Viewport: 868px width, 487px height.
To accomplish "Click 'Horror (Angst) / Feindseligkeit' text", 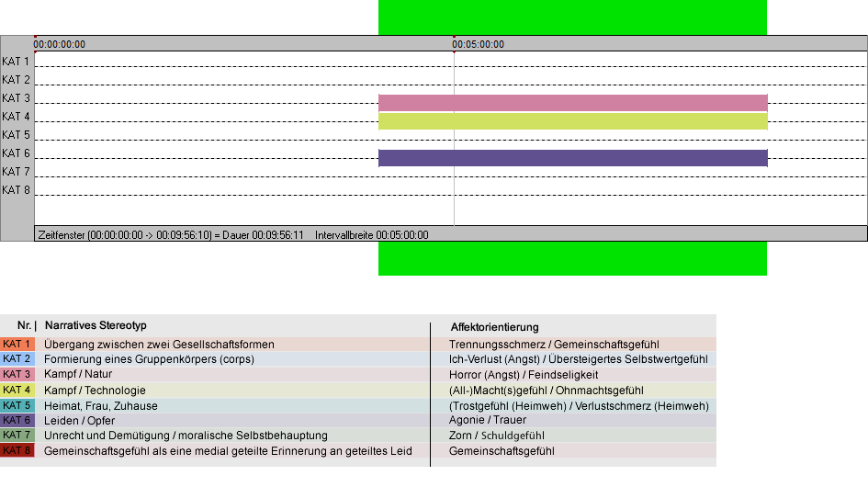I will pos(524,375).
